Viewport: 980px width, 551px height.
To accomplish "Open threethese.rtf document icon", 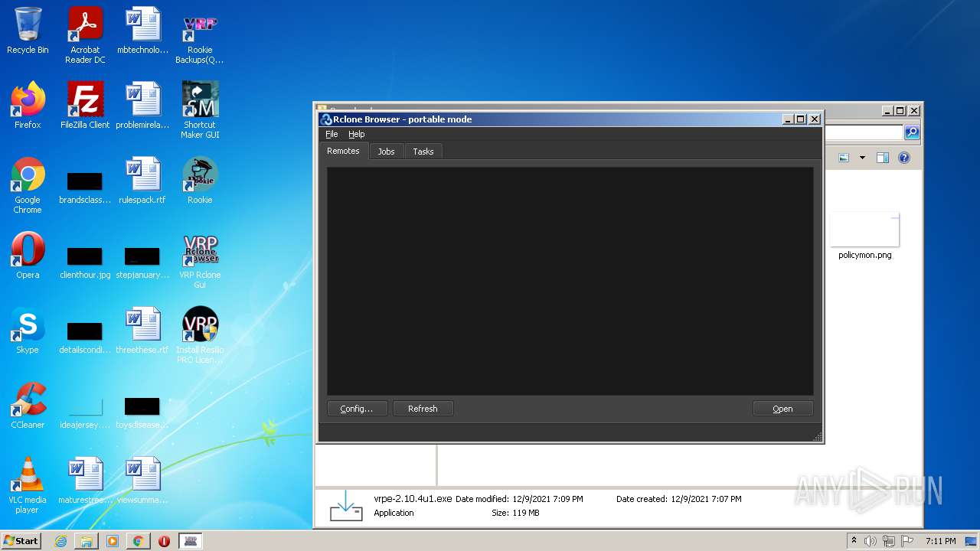I will coord(142,331).
